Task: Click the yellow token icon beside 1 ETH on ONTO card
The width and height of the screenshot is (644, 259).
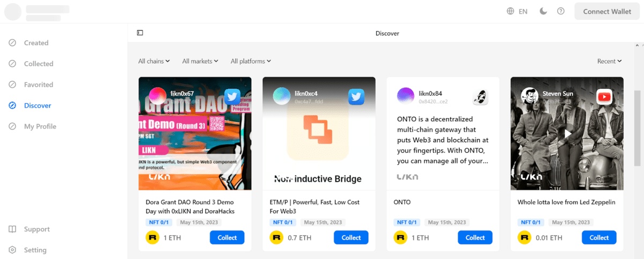Action: (x=400, y=238)
